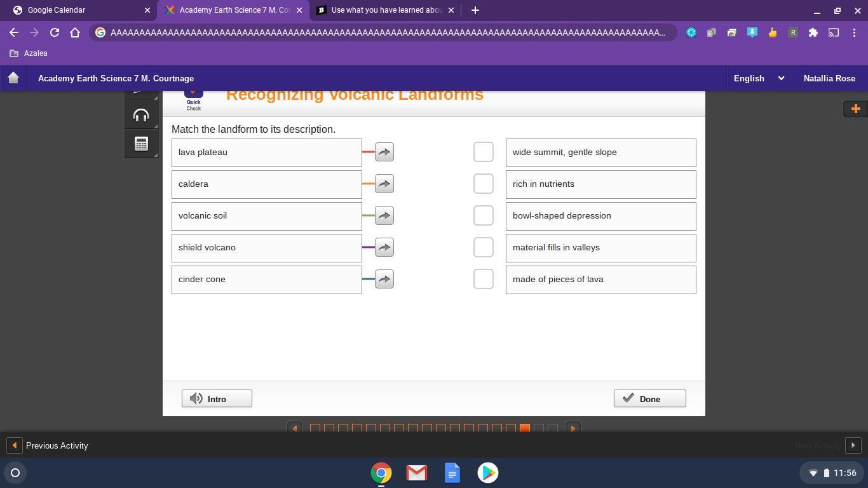
Task: Open the Natallia Rose user menu
Action: [829, 78]
